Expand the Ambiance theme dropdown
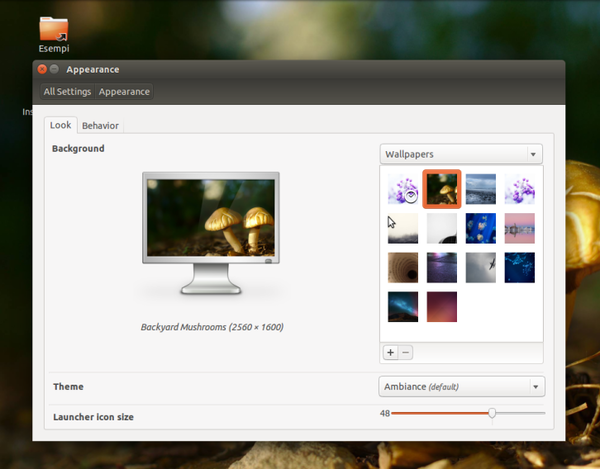 click(x=461, y=386)
